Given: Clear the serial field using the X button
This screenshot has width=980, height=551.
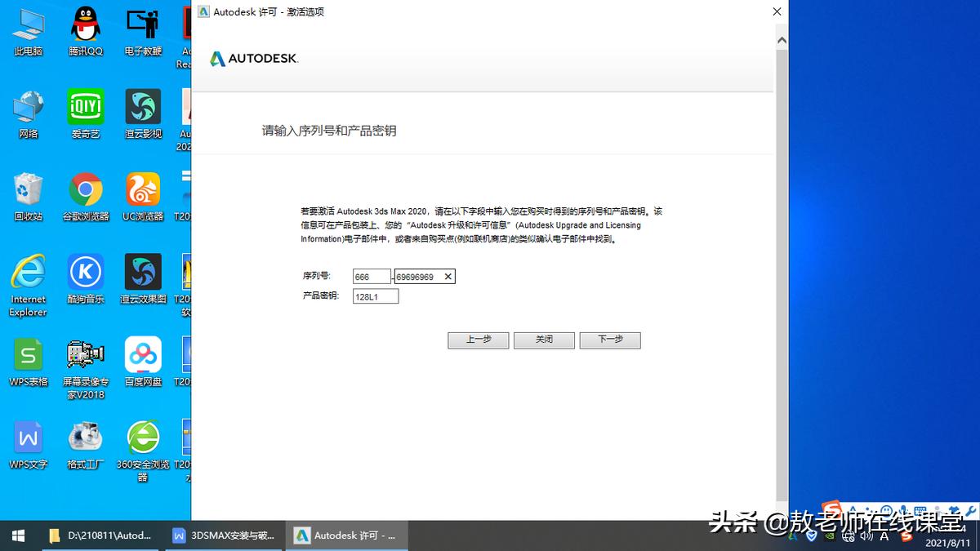Looking at the screenshot, I should click(x=448, y=277).
